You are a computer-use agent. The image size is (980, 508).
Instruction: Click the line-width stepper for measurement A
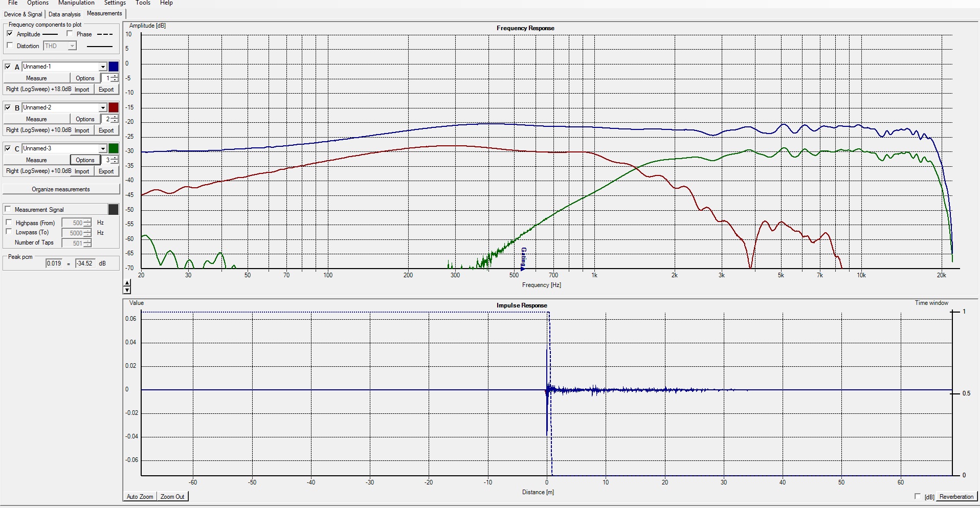click(115, 78)
